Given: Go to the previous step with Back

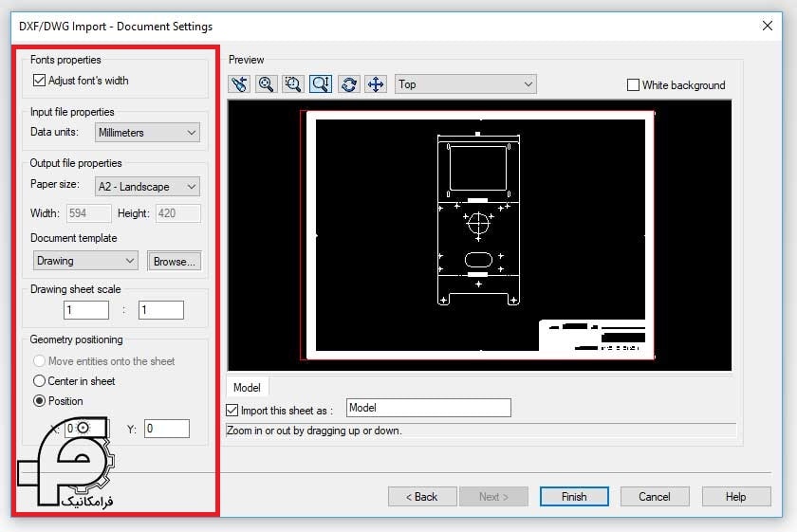Looking at the screenshot, I should [x=422, y=496].
